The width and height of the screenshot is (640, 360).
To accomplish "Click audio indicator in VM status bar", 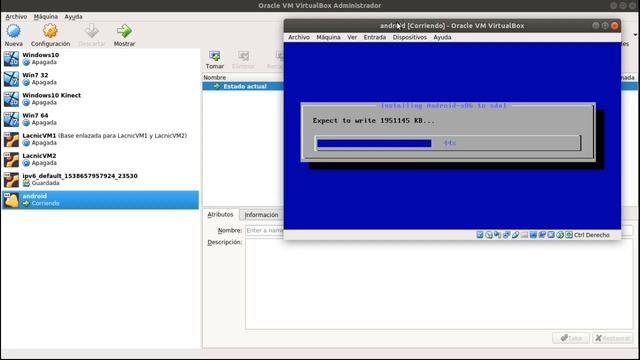I will point(498,235).
